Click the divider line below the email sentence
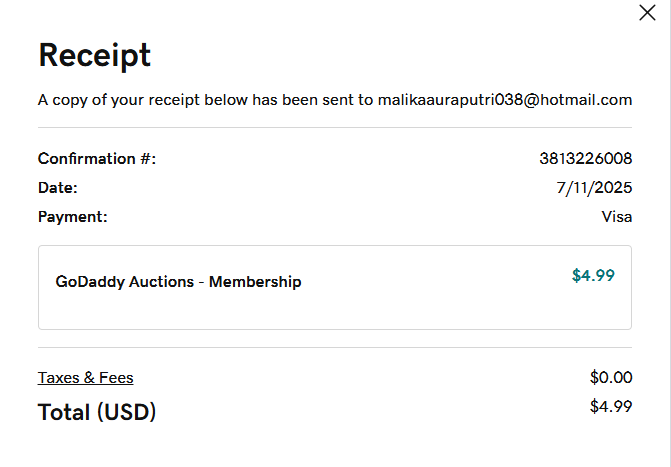This screenshot has height=467, width=671. [335, 128]
